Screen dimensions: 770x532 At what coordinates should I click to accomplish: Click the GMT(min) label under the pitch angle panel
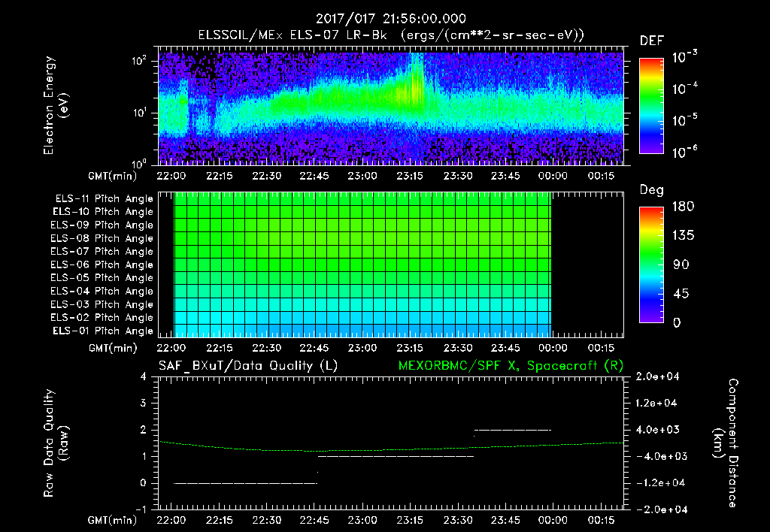(113, 349)
